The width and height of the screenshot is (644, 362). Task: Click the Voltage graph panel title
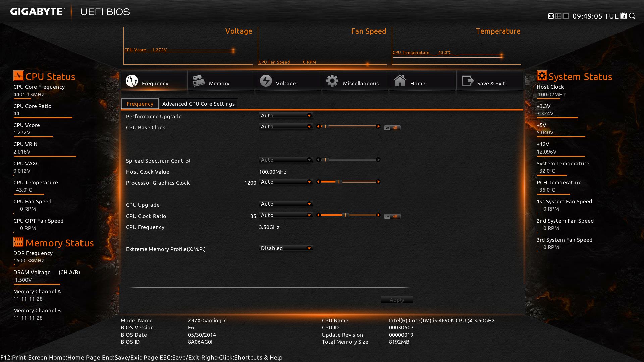[x=238, y=31]
